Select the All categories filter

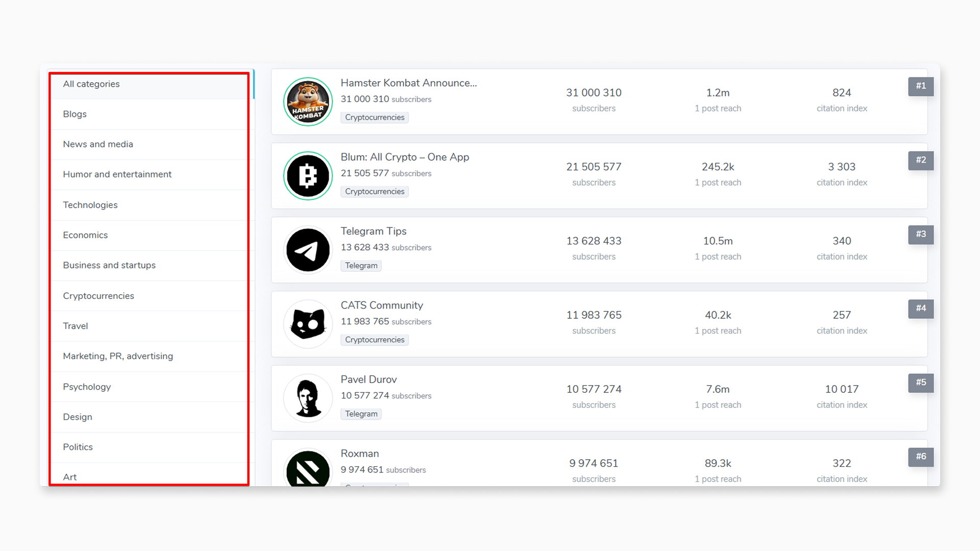[91, 84]
